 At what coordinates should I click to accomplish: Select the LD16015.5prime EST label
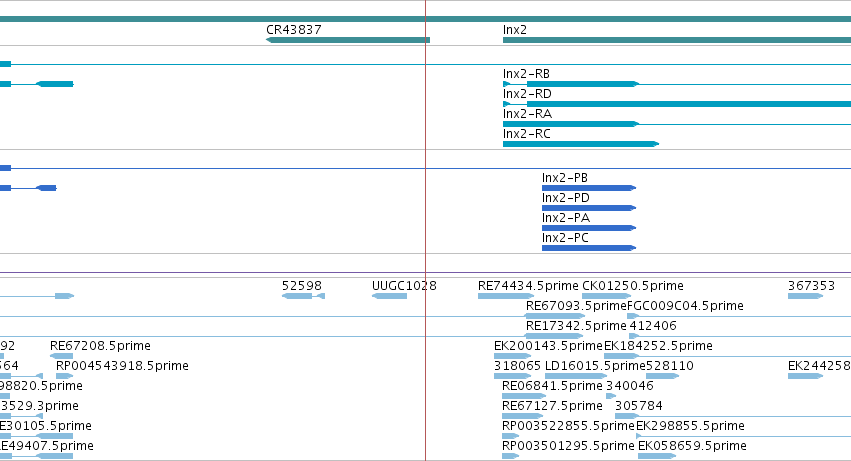click(595, 367)
